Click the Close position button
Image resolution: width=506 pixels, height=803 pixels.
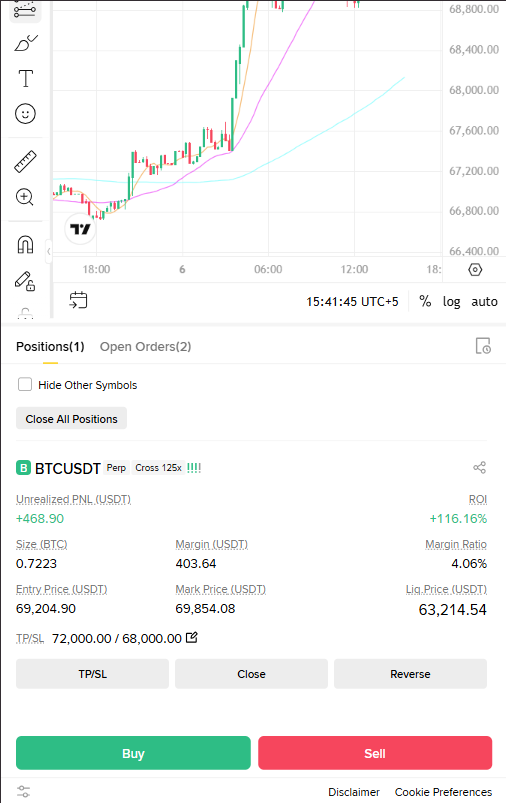tap(251, 674)
